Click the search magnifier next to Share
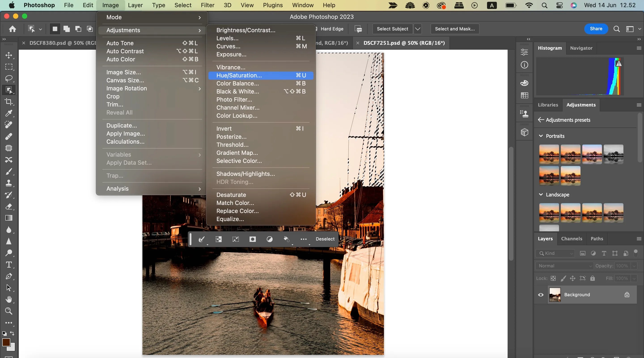This screenshot has height=358, width=644. [616, 29]
